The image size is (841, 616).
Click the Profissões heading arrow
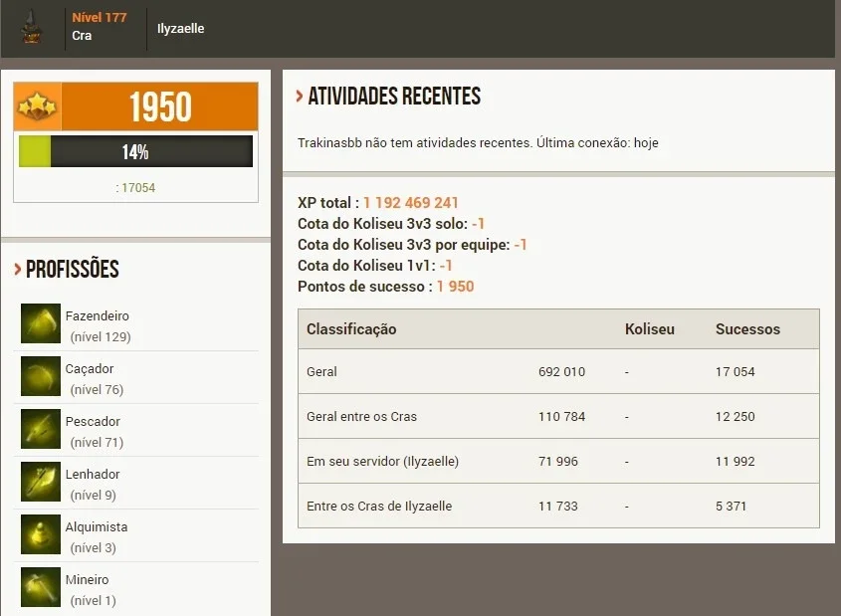click(18, 269)
